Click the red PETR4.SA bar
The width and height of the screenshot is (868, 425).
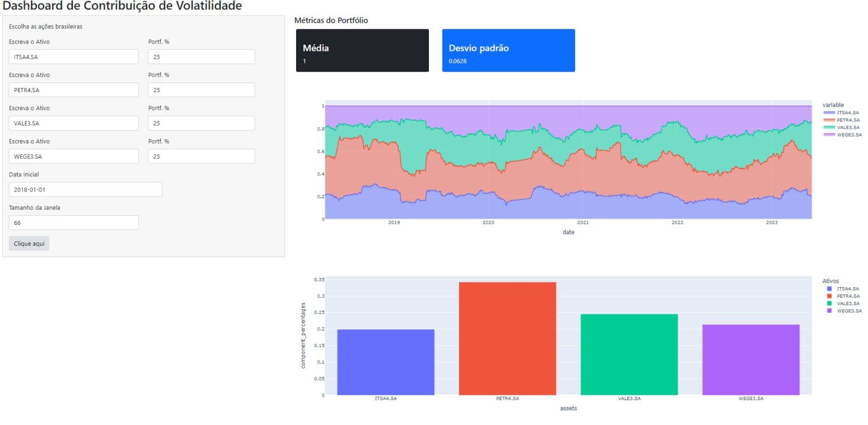pos(507,339)
